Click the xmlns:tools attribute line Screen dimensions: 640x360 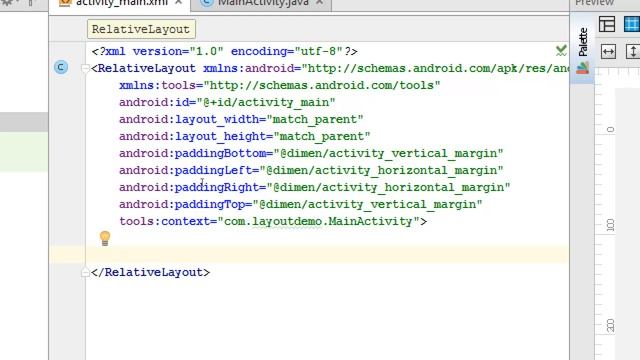click(280, 85)
